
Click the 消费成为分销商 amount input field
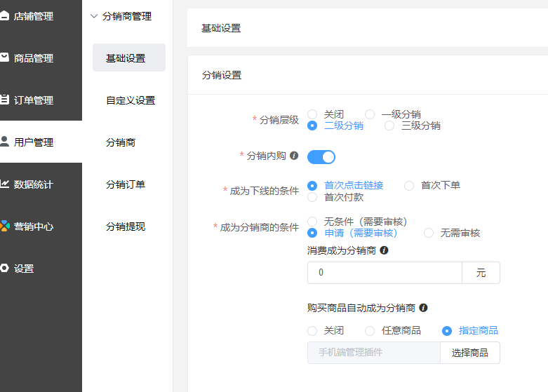point(384,273)
